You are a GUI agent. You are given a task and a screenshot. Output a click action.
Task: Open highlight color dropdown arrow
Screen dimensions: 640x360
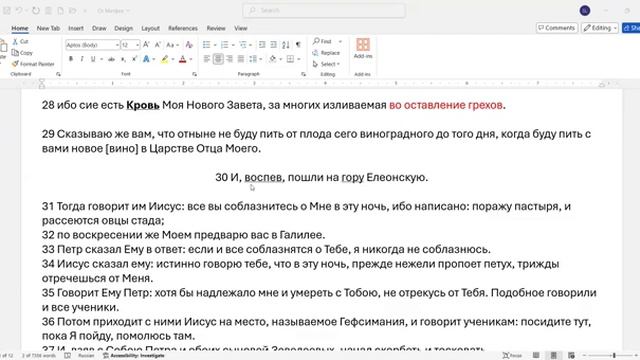[x=173, y=59]
